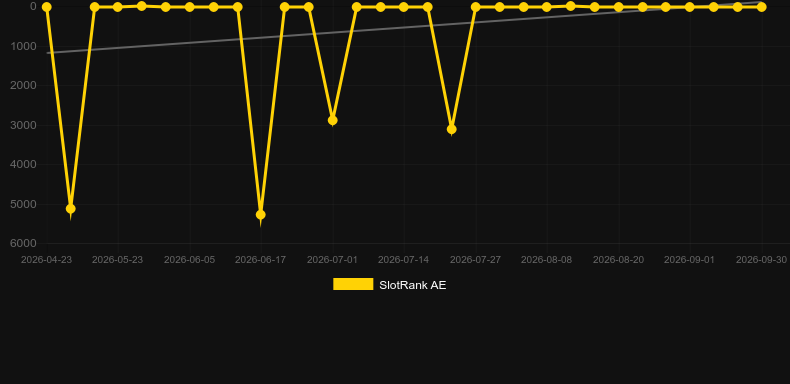Click the 2026-07-01 x-axis date label
Image resolution: width=790 pixels, height=384 pixels.
(x=333, y=260)
